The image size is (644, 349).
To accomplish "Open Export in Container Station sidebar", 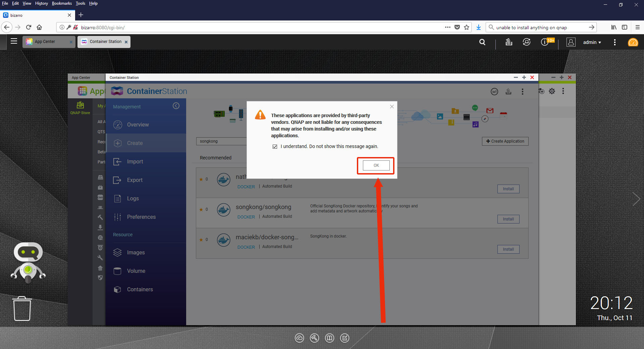I will [146, 180].
